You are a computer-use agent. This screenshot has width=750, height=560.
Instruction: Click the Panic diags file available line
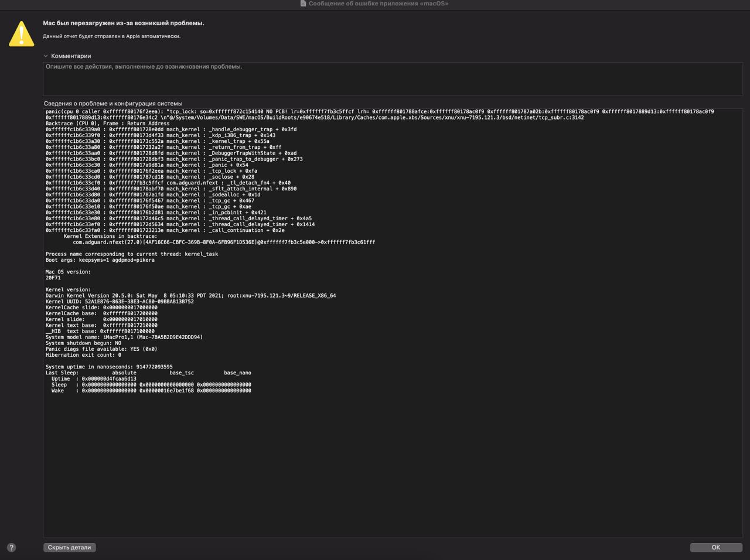101,349
